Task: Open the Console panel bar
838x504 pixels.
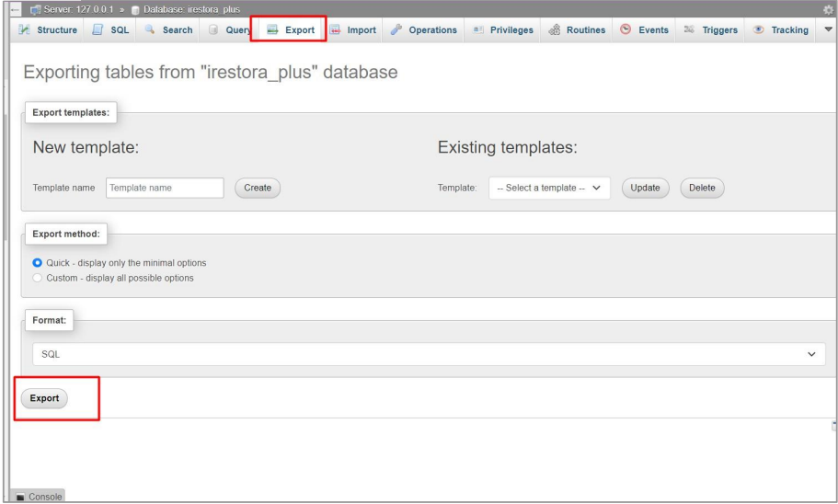Action: coord(38,497)
